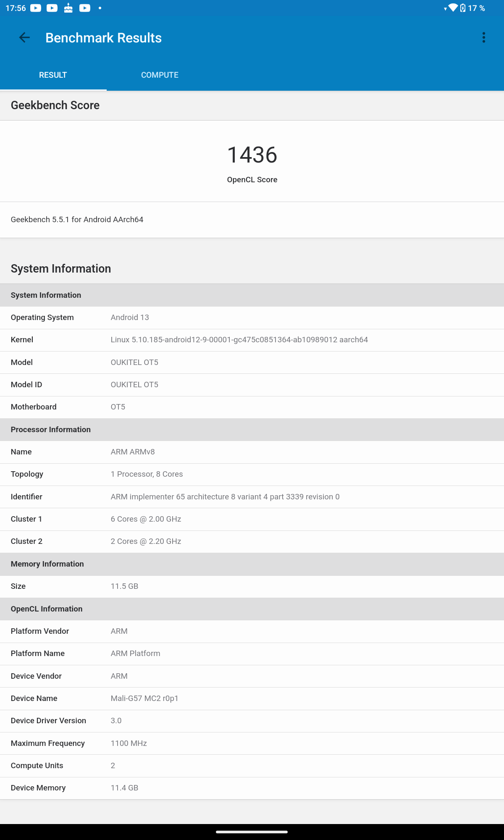Image resolution: width=504 pixels, height=840 pixels.
Task: Open the three-dot overflow menu
Action: click(x=484, y=38)
